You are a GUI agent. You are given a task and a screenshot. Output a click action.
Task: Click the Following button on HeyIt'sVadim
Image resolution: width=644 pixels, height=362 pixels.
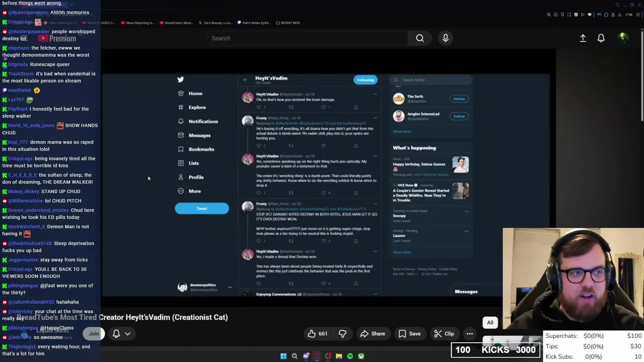365,80
